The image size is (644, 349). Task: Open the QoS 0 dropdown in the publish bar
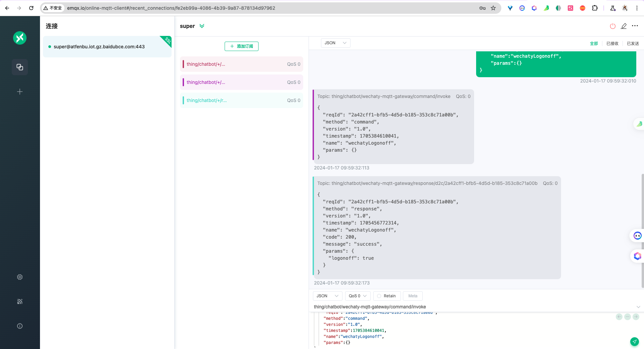tap(358, 296)
